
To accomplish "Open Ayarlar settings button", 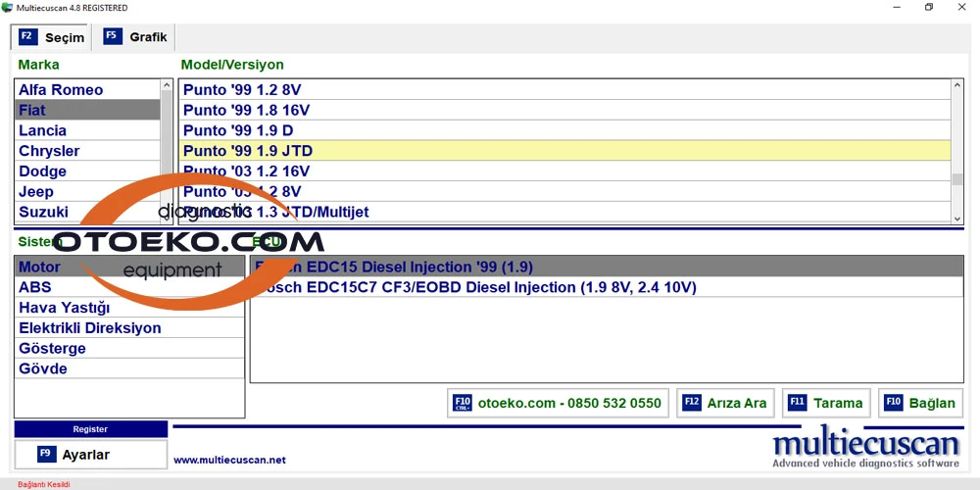I will click(x=90, y=455).
